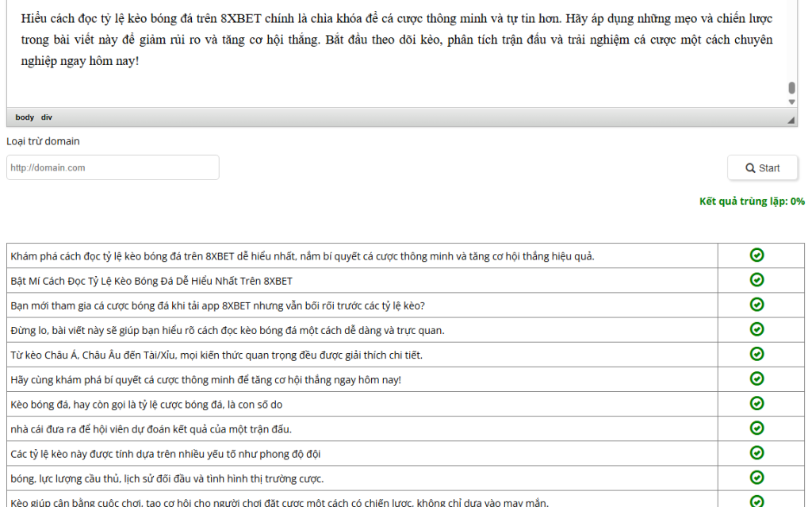
Task: Click the check icon for 'Từ kèo Châu Á' row
Action: (x=756, y=354)
